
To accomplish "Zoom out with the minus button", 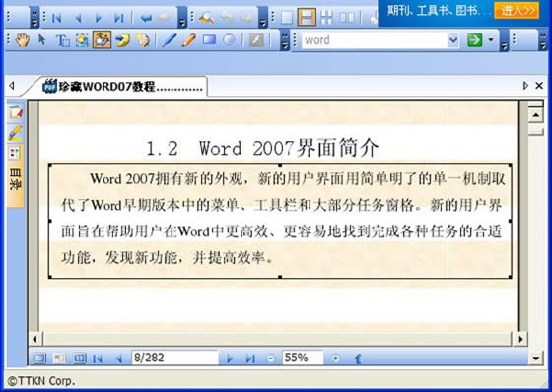I will pyautogui.click(x=271, y=359).
